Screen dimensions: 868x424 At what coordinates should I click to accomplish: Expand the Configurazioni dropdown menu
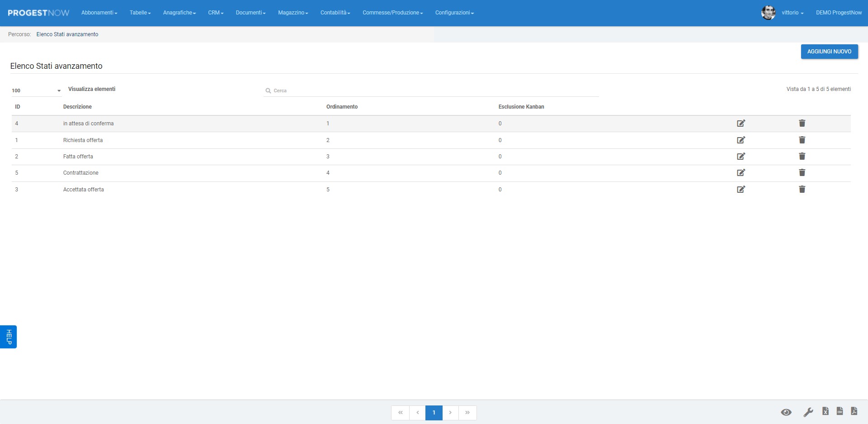(x=454, y=13)
